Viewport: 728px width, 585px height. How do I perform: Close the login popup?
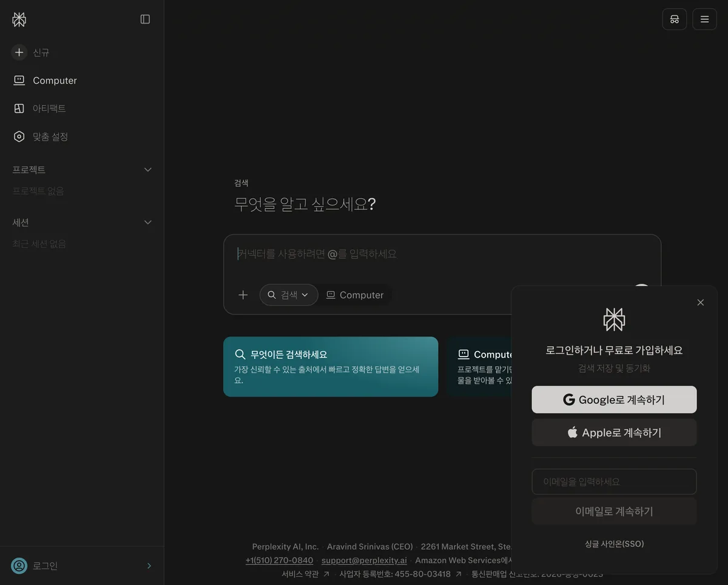click(x=701, y=303)
